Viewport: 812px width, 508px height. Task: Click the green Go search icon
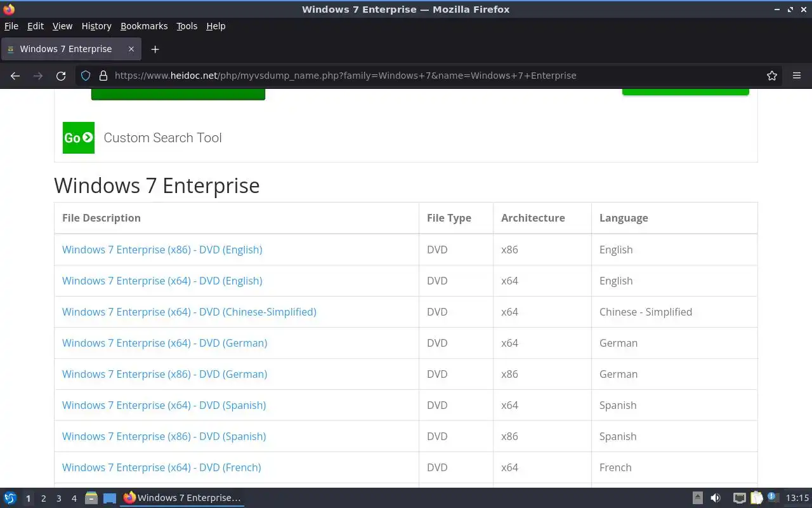coord(79,138)
